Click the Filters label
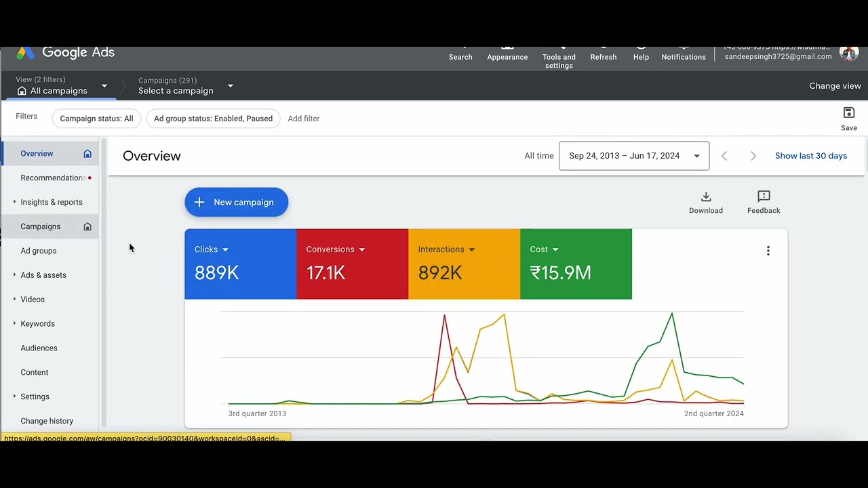 point(26,117)
